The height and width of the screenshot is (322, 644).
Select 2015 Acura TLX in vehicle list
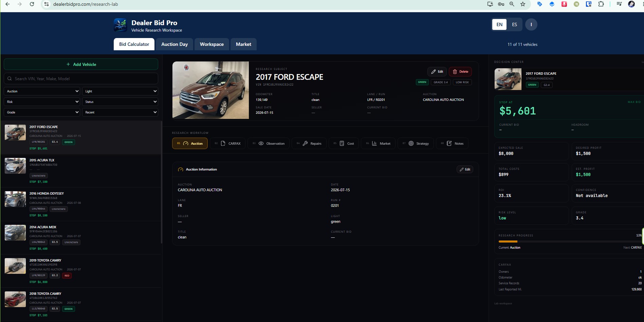(x=81, y=171)
